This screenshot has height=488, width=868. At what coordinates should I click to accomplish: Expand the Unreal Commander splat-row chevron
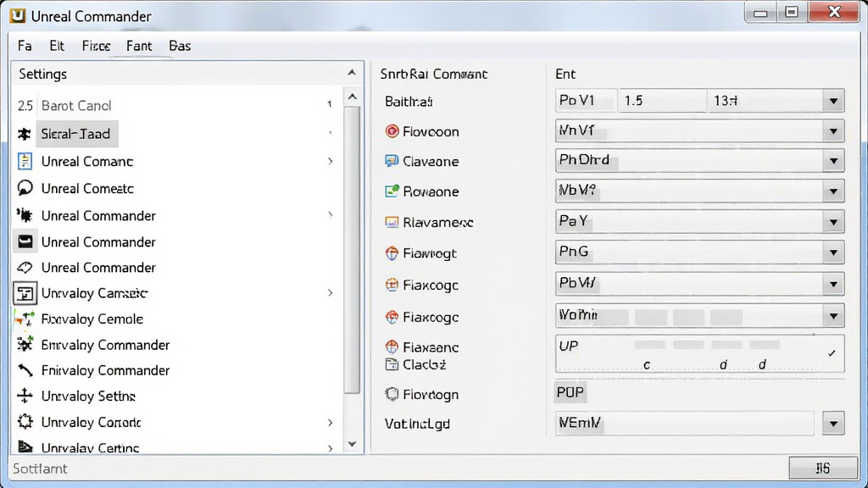(330, 214)
